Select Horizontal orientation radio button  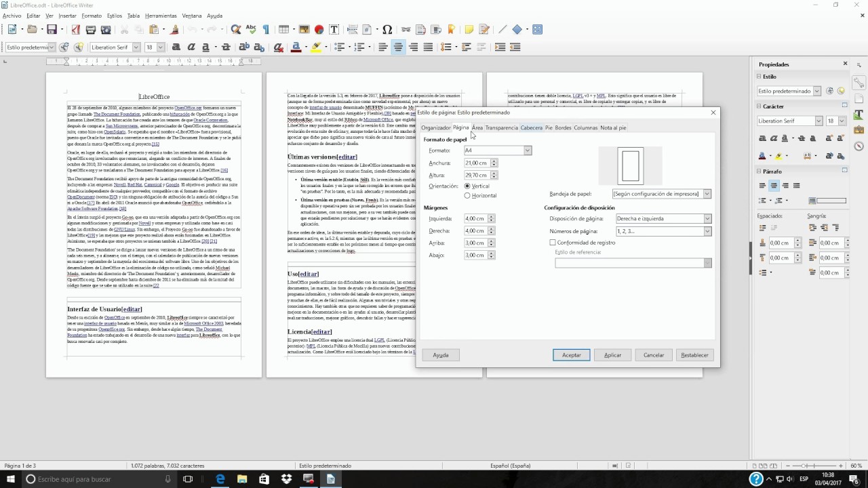pyautogui.click(x=467, y=195)
